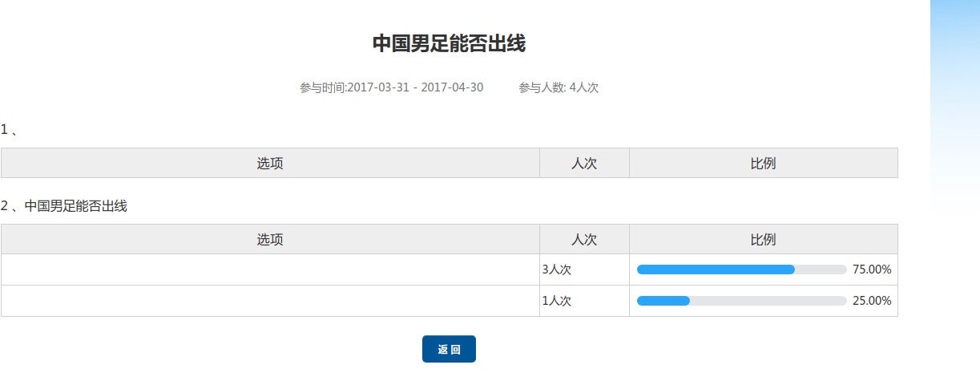Click the 参与时间 date range text
Screen dimensions: 980x381
click(391, 87)
